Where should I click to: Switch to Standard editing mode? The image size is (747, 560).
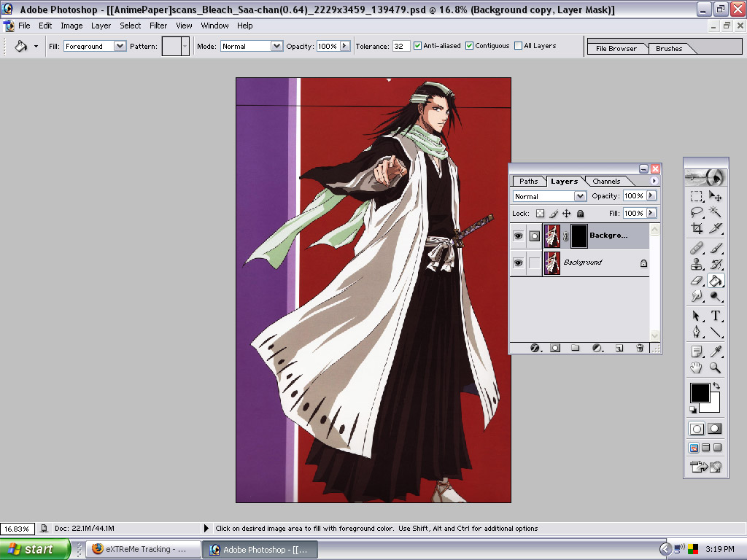(697, 429)
